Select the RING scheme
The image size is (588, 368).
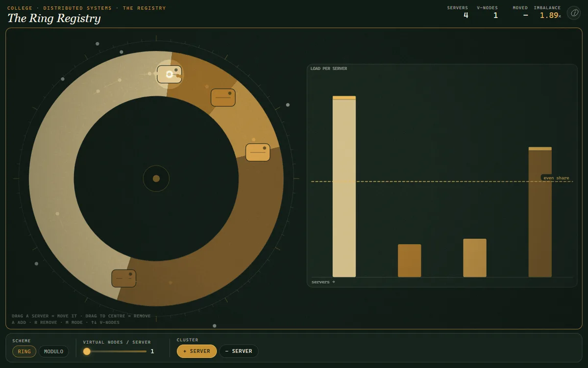point(24,351)
